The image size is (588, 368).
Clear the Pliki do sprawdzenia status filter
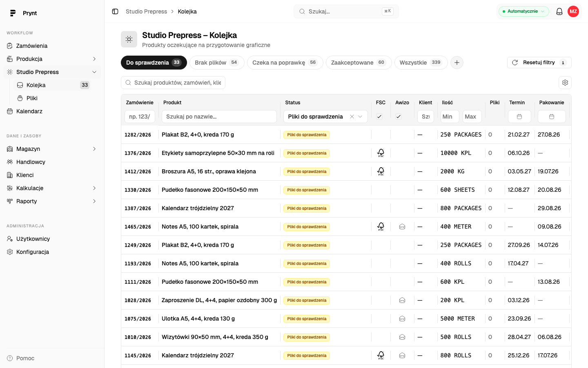tap(352, 117)
